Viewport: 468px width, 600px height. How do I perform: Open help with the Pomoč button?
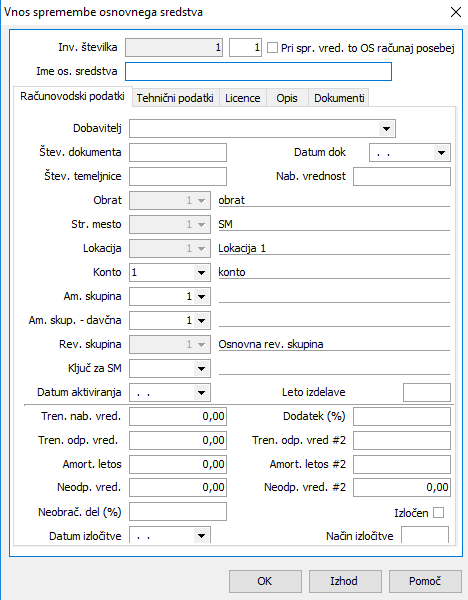click(x=425, y=581)
